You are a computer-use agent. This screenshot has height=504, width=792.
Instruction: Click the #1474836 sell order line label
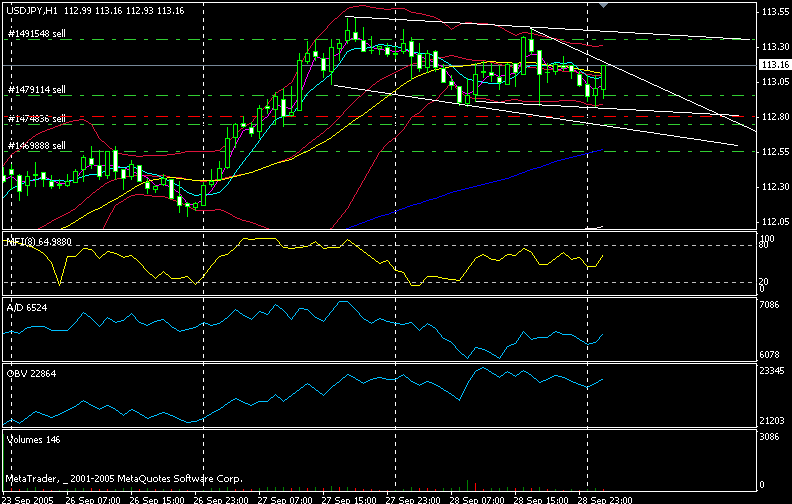click(37, 119)
